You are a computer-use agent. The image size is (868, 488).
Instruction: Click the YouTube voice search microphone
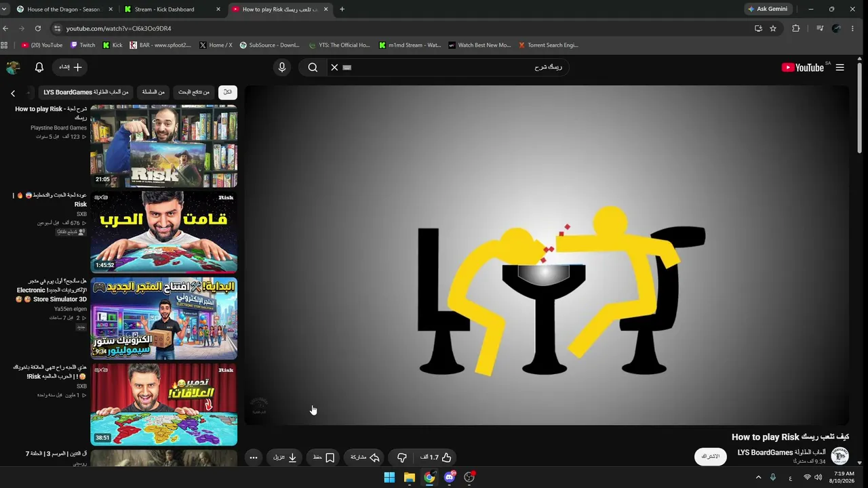[282, 67]
